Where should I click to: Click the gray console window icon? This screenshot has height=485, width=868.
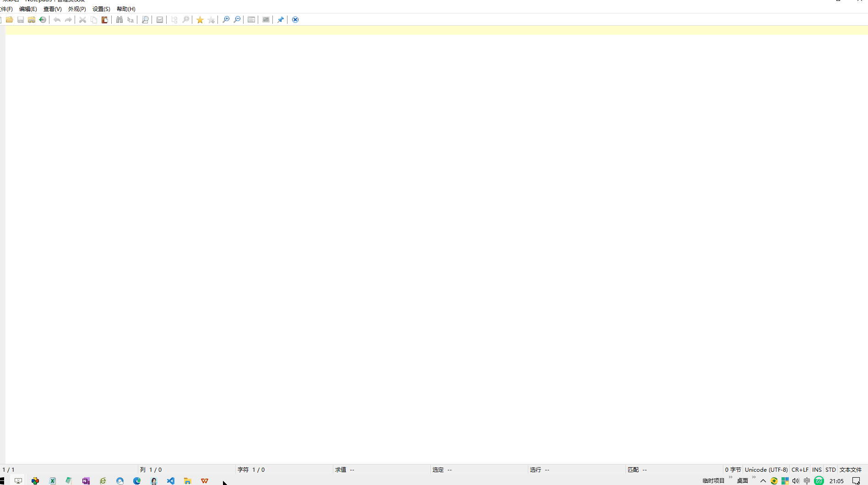[266, 20]
